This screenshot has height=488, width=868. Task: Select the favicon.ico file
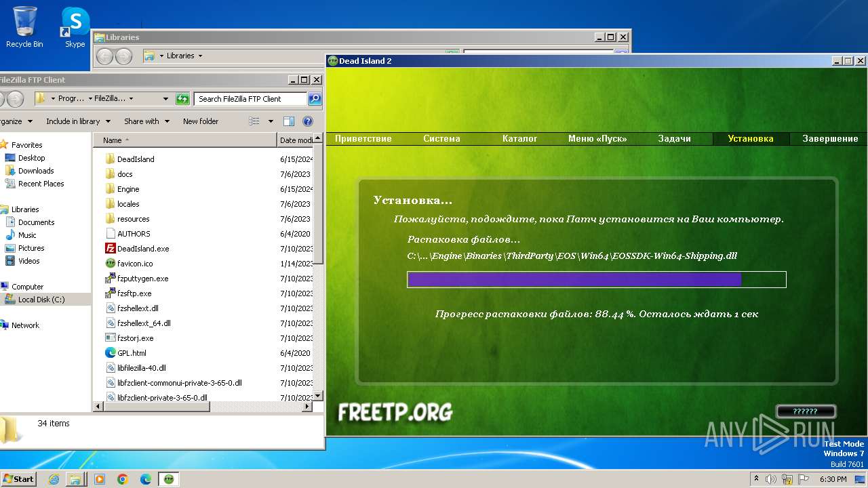click(x=129, y=264)
